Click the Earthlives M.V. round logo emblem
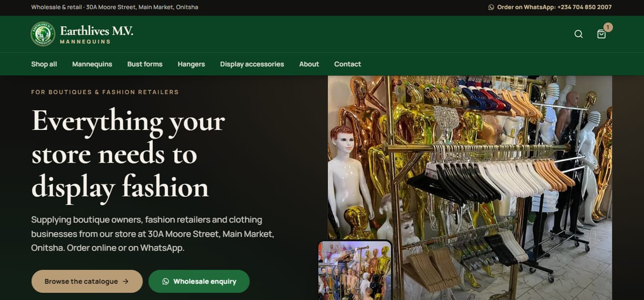644x300 pixels. click(x=43, y=34)
